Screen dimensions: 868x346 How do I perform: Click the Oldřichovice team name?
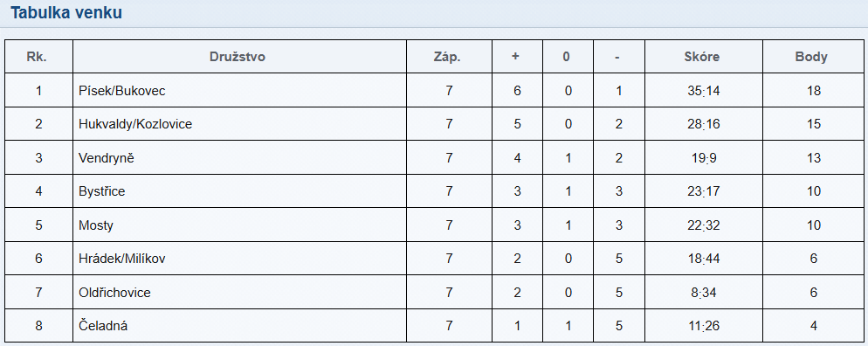tap(114, 293)
